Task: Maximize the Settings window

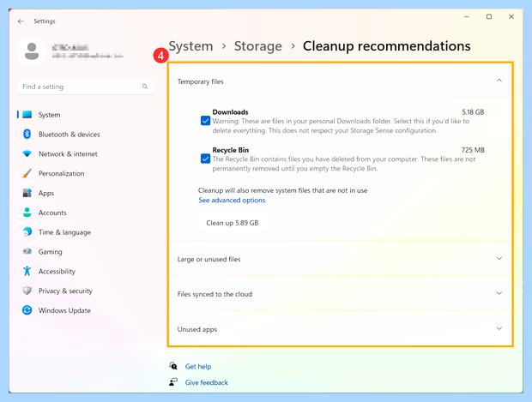Action: [489, 16]
